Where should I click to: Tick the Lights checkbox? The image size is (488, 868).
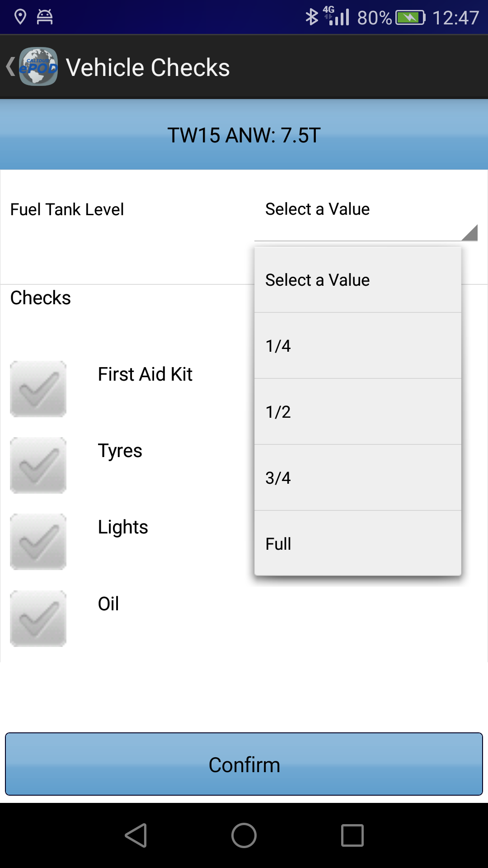pos(38,542)
